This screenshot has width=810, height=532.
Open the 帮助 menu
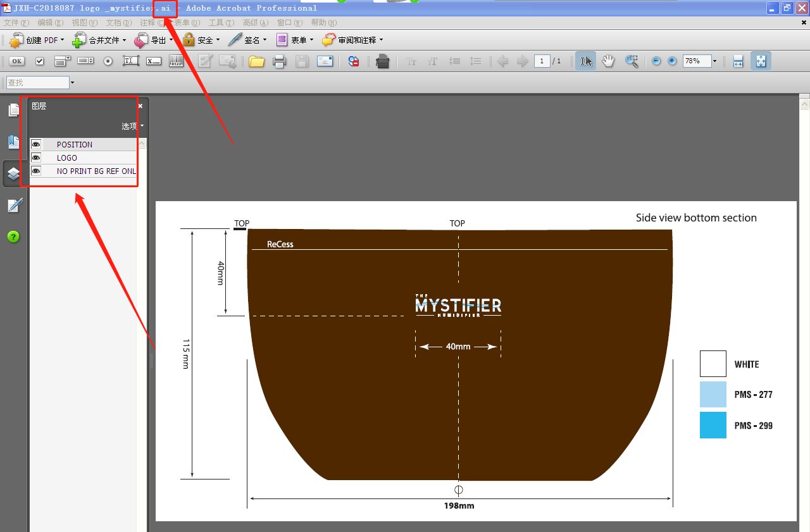323,23
